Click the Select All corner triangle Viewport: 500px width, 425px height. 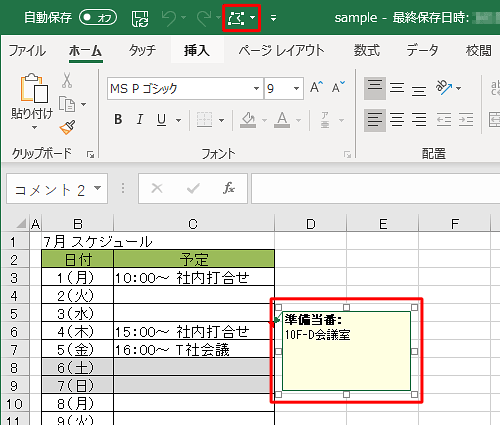(20, 223)
